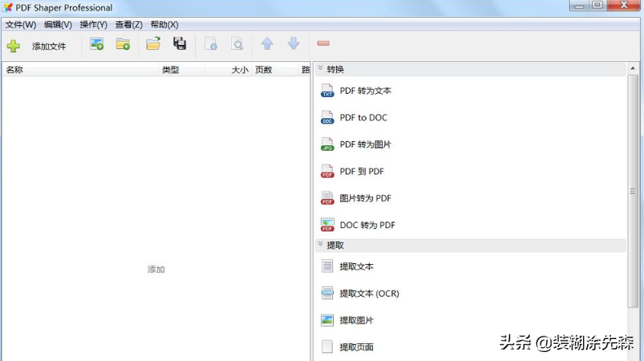
Task: Select 图片转为 PDF option
Action: click(366, 198)
